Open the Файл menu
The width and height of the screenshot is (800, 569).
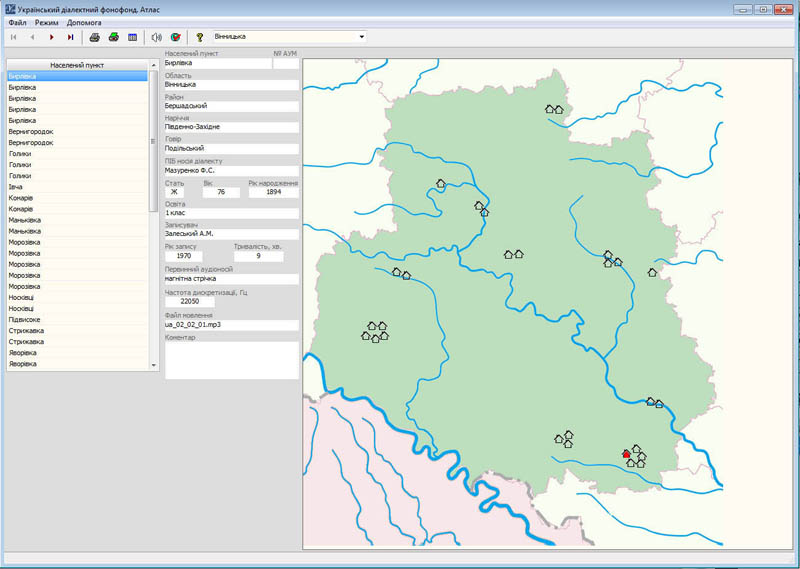pos(17,23)
